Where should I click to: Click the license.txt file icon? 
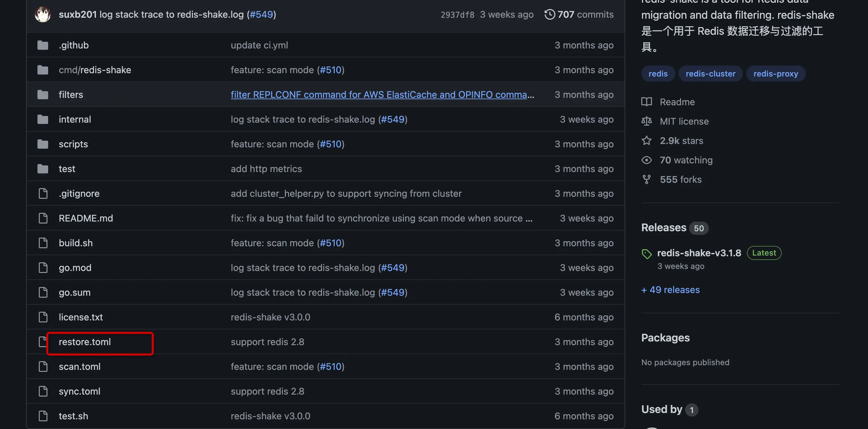[43, 317]
